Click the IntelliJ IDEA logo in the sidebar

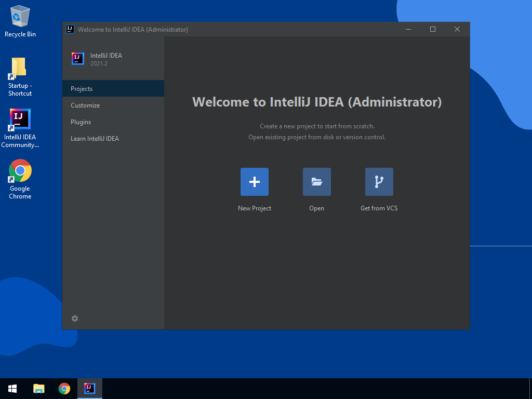(x=78, y=59)
